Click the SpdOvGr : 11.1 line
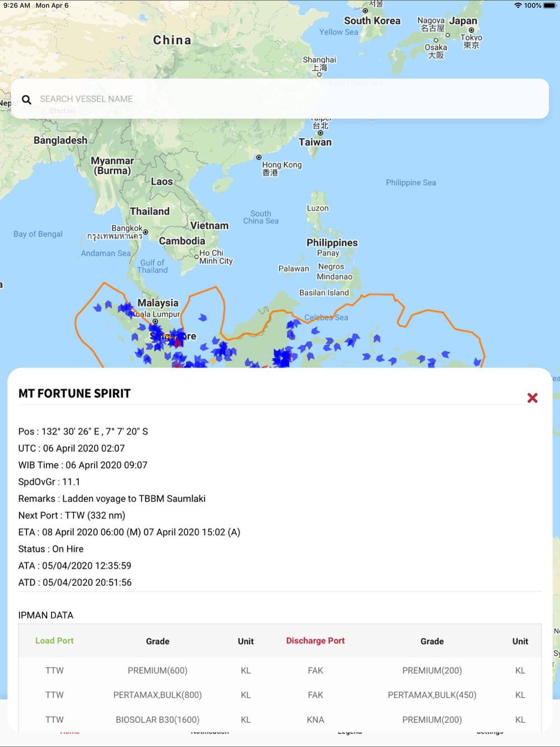The height and width of the screenshot is (747, 560). [x=49, y=482]
